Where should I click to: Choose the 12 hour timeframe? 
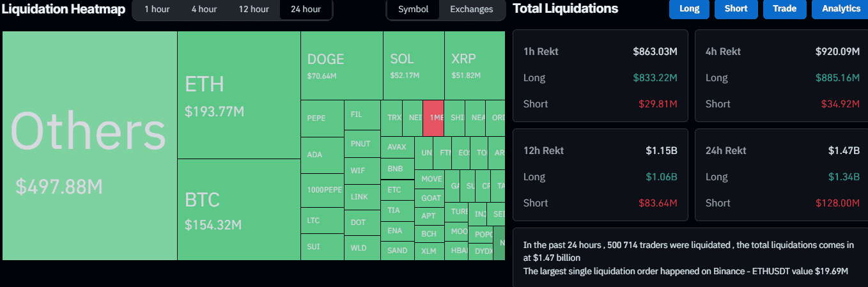click(254, 9)
